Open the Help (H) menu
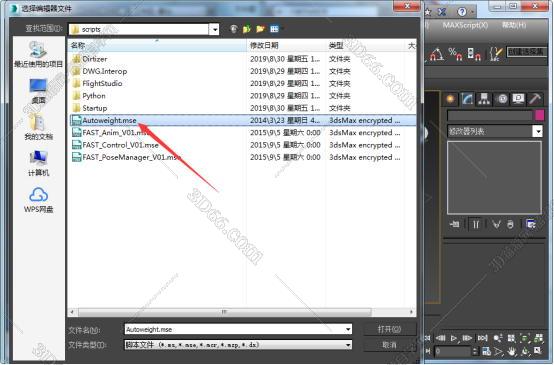Image resolution: width=554 pixels, height=365 pixels. click(x=514, y=25)
